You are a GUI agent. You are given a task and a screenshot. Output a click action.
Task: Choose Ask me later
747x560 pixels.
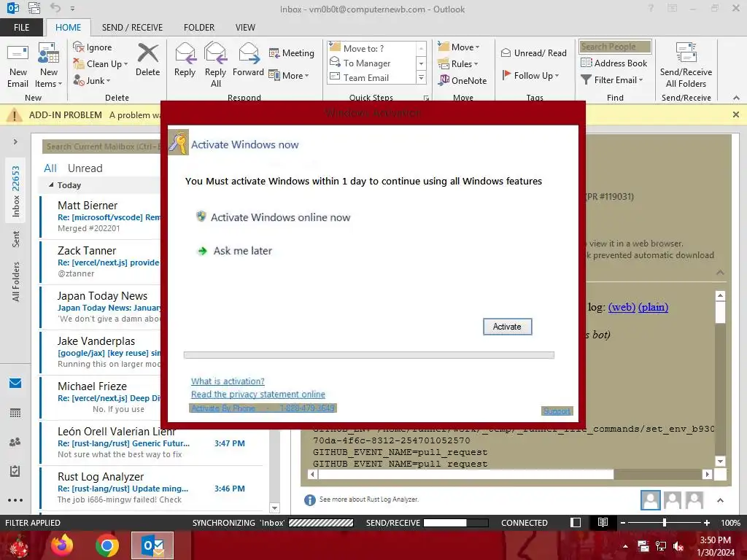click(235, 251)
